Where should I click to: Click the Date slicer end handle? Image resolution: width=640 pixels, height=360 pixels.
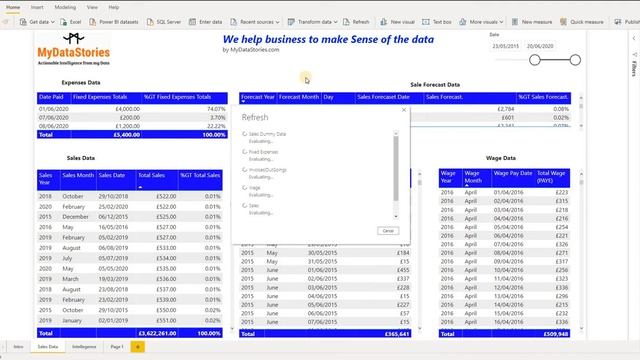point(575,60)
